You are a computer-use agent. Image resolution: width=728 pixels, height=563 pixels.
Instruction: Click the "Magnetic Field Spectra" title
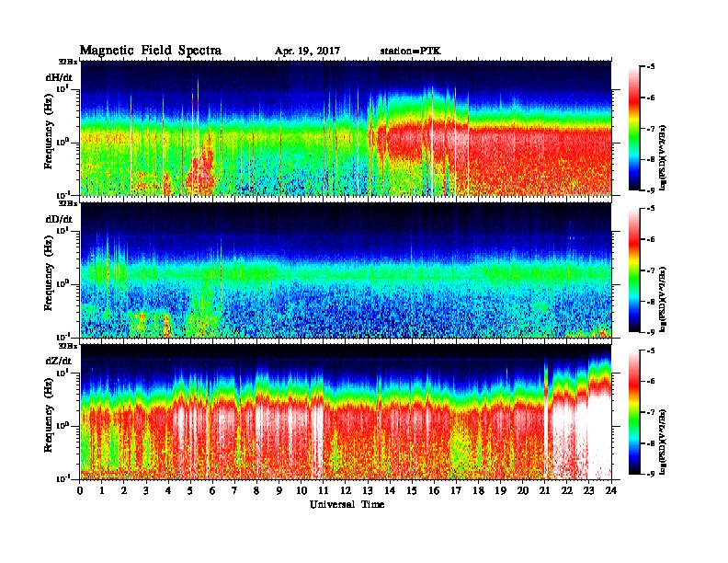click(x=151, y=51)
